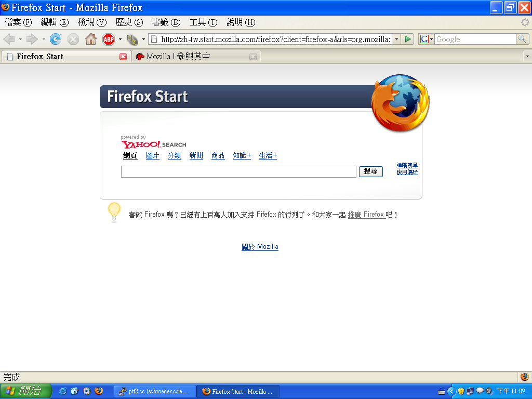The width and height of the screenshot is (532, 399).
Task: Click the Yahoo search input field
Action: pyautogui.click(x=238, y=171)
